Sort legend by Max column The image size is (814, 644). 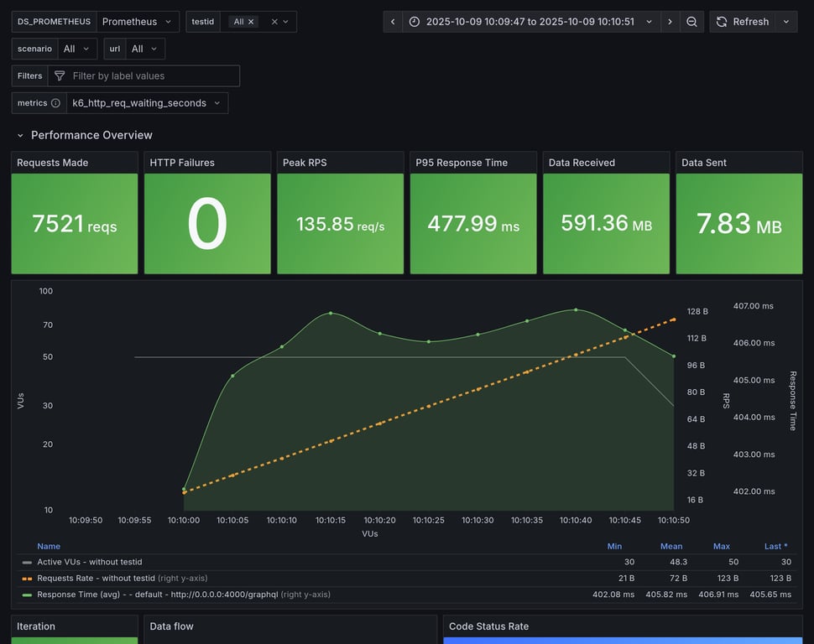721,546
